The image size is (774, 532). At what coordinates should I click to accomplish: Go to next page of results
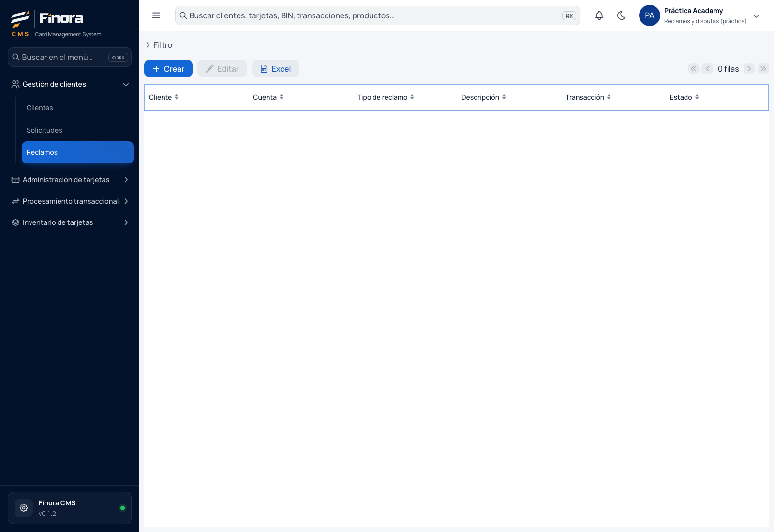749,69
